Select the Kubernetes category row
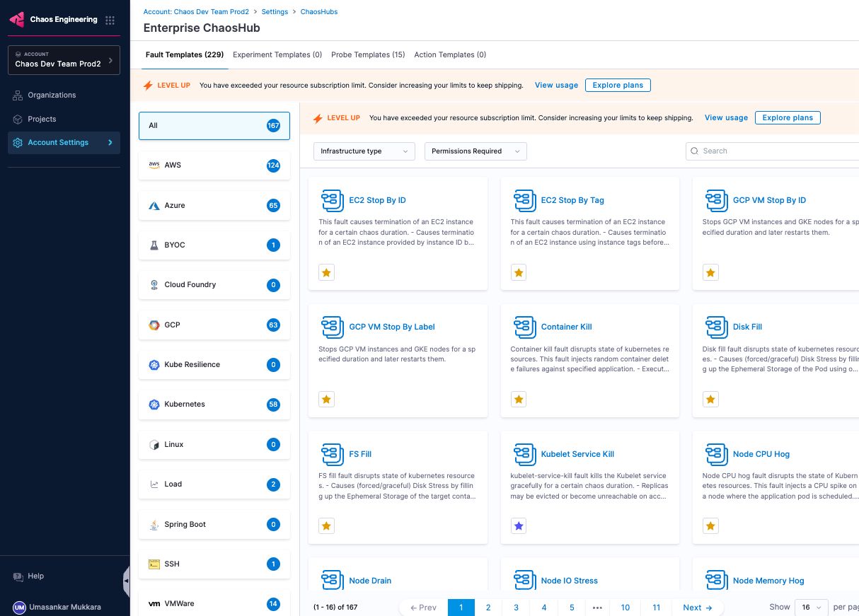Image resolution: width=859 pixels, height=616 pixels. tap(214, 405)
